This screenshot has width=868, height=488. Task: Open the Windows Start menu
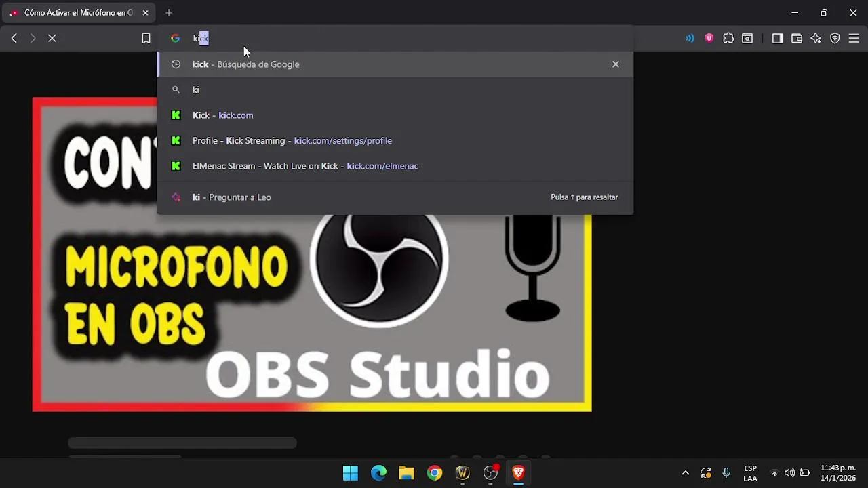[351, 472]
